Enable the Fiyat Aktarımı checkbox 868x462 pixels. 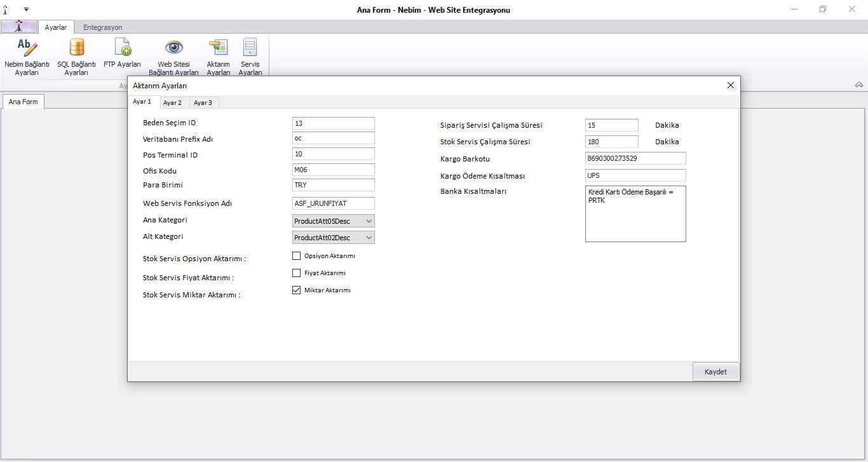296,273
